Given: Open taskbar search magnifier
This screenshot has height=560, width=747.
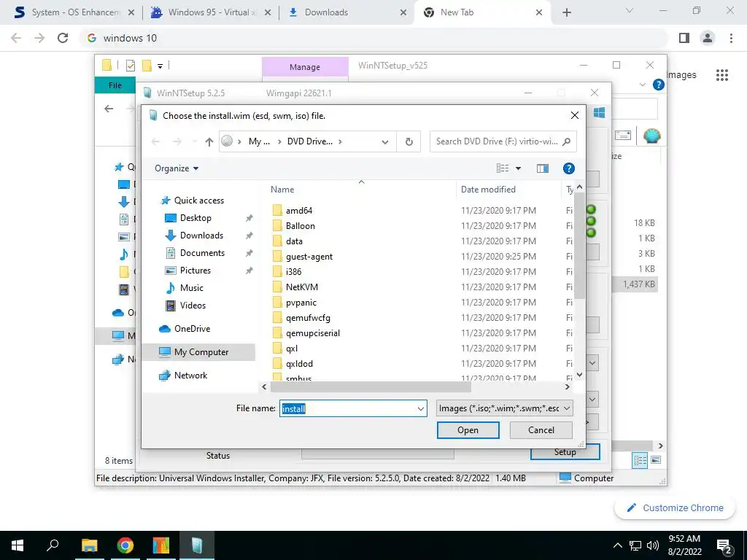Looking at the screenshot, I should (x=53, y=545).
